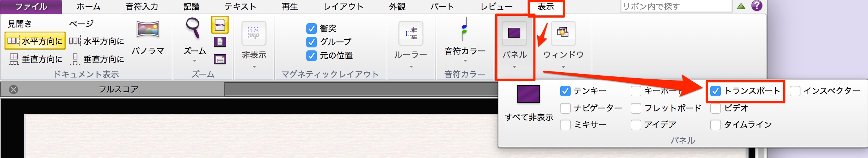Enable the ミキサー panel checkbox
This screenshot has height=158, width=868.
click(565, 125)
